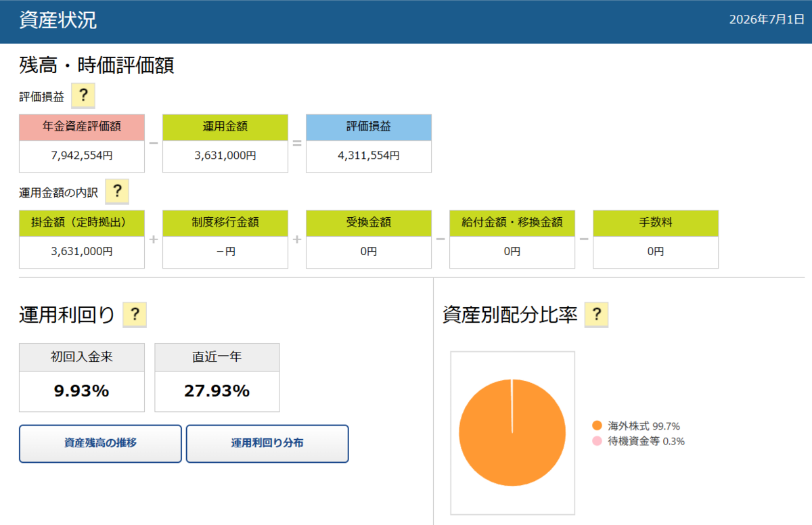This screenshot has width=812, height=525.
Task: Click 給付金額・移換金額 header cell
Action: pos(512,223)
